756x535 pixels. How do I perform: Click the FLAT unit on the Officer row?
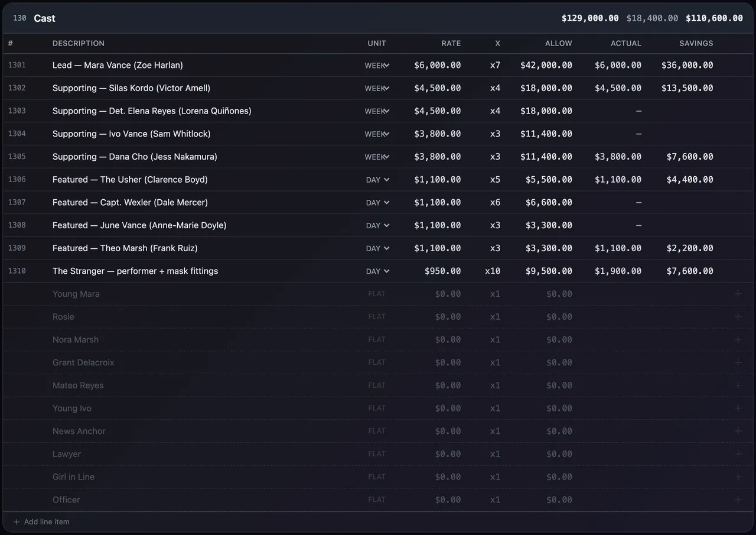tap(377, 500)
